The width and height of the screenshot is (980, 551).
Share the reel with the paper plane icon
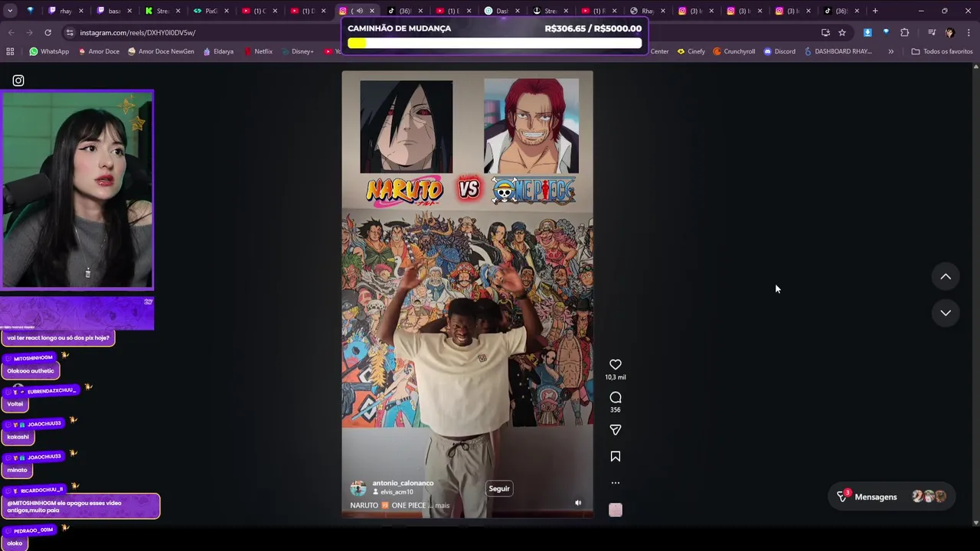pyautogui.click(x=616, y=430)
